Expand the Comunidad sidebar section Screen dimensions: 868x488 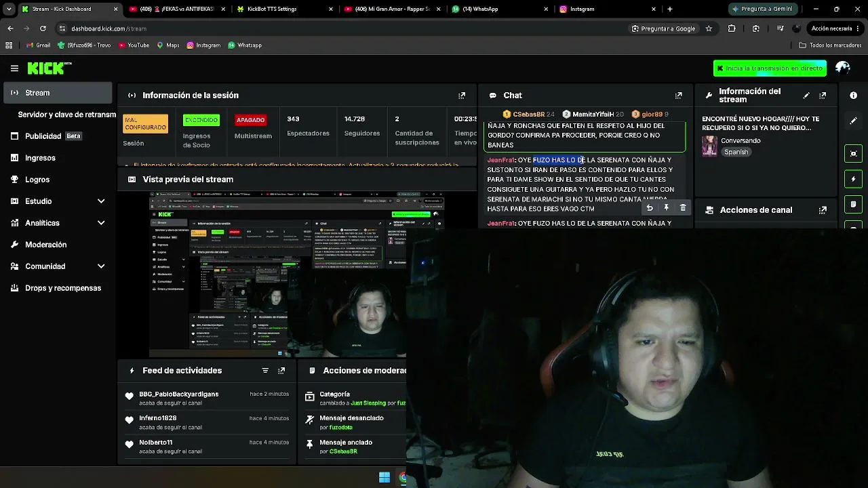[101, 266]
